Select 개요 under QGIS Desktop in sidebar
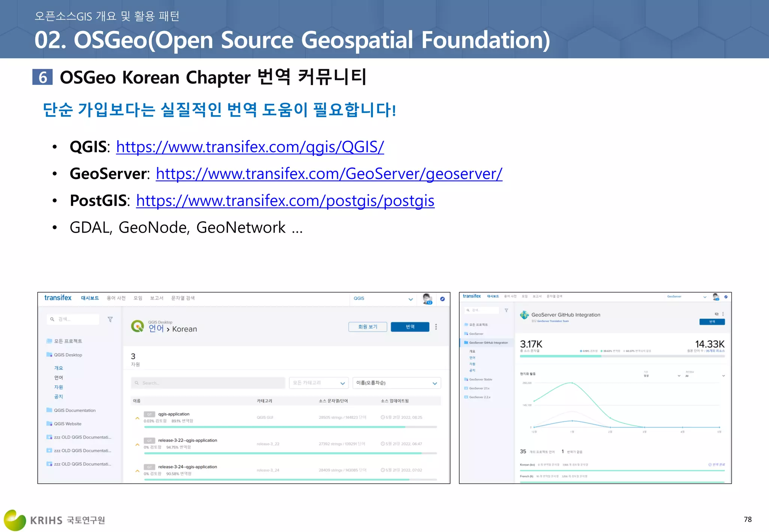 59,368
